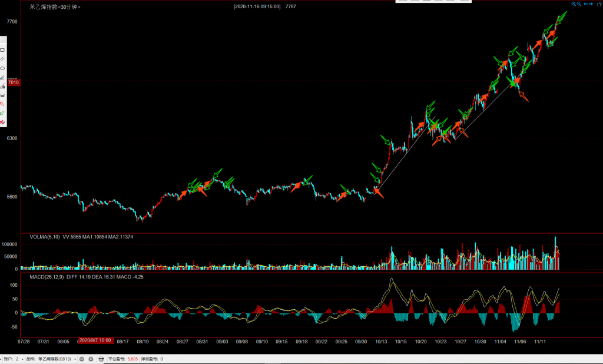603x364 pixels.
Task: Click the round plus button in status bar
Action: 91,359
